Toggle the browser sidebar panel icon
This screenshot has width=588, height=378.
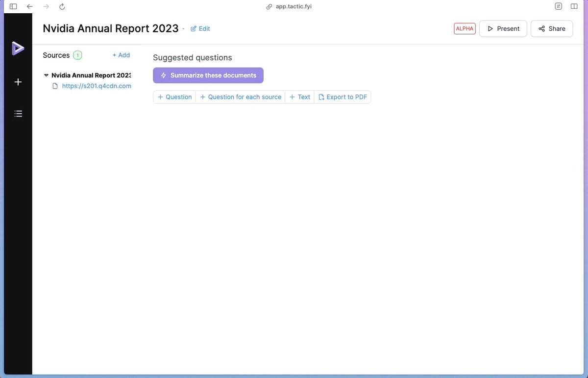point(13,7)
